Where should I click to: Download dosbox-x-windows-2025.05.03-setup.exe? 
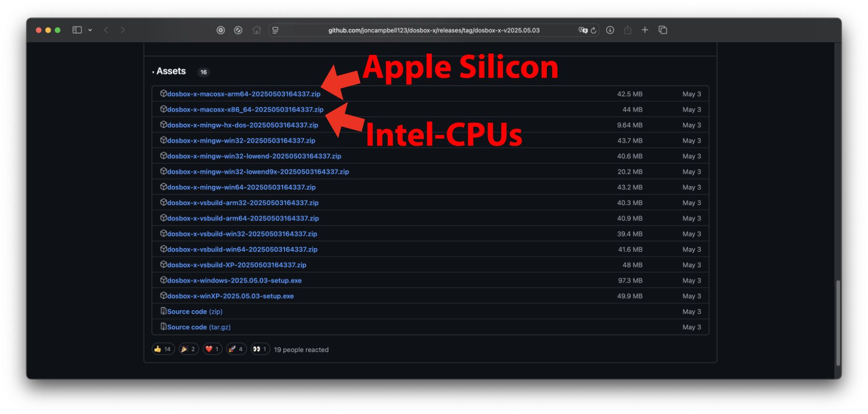pyautogui.click(x=234, y=280)
